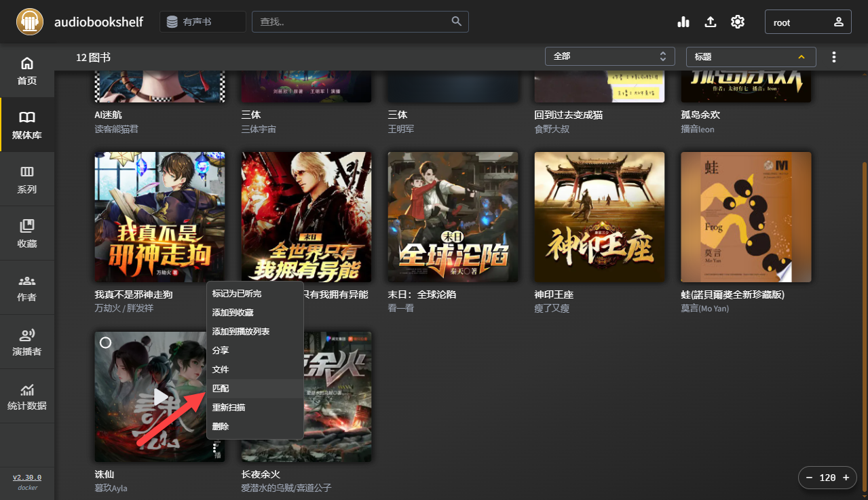Toggle sort direction on 标题 sort

(x=801, y=57)
